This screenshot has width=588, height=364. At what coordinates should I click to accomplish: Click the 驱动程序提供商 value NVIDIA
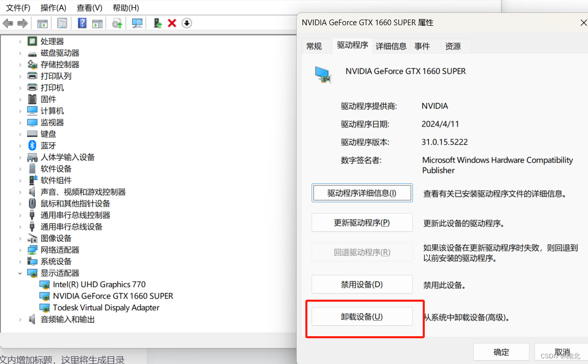435,106
